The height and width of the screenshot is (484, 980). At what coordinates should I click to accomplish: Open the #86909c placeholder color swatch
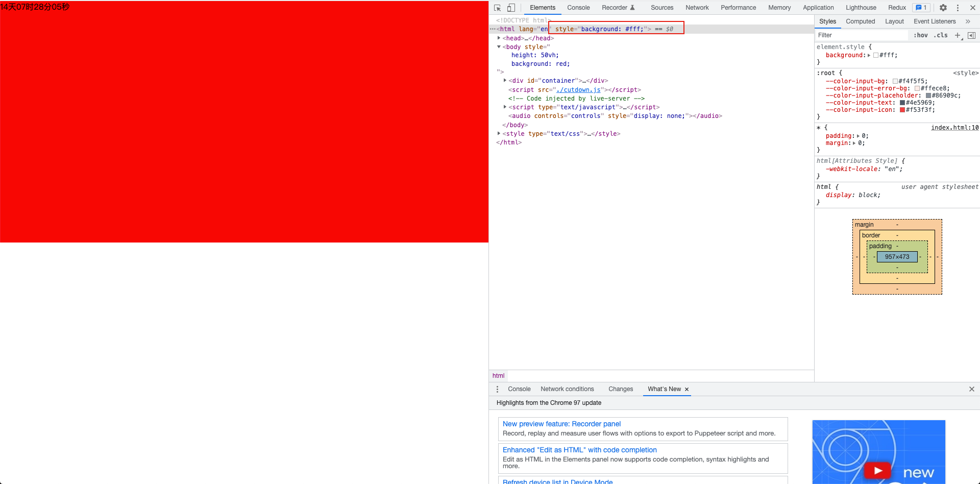click(x=928, y=95)
